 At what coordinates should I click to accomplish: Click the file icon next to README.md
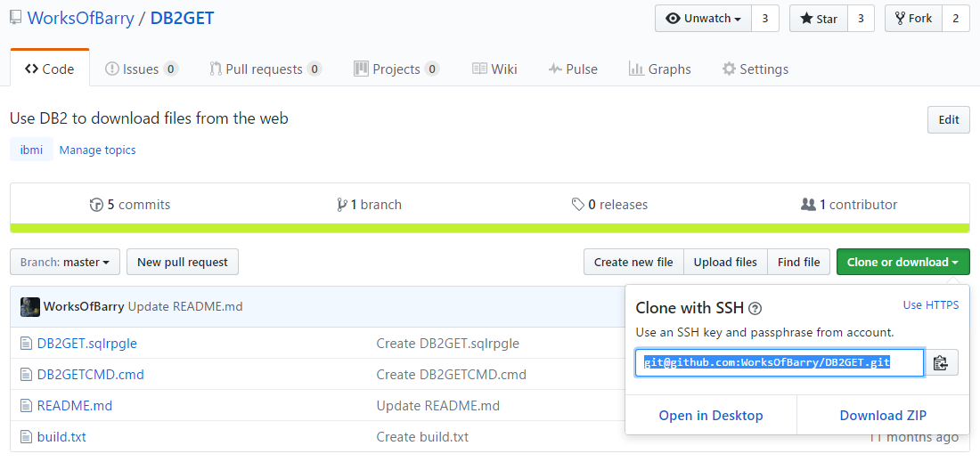(26, 406)
